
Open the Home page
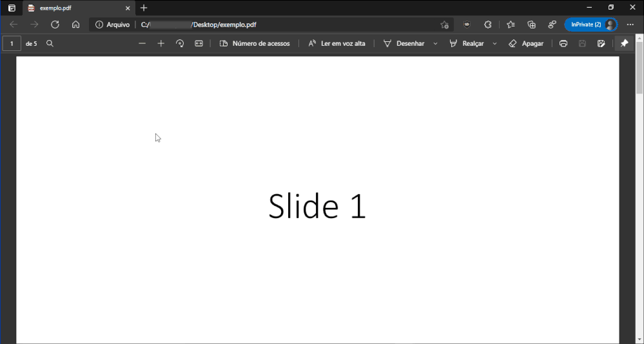tap(75, 25)
